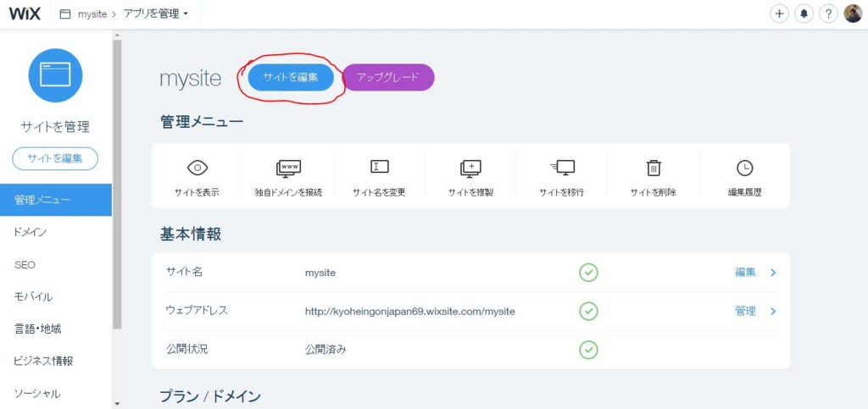Click the Wix logo
868x409 pixels.
(25, 14)
